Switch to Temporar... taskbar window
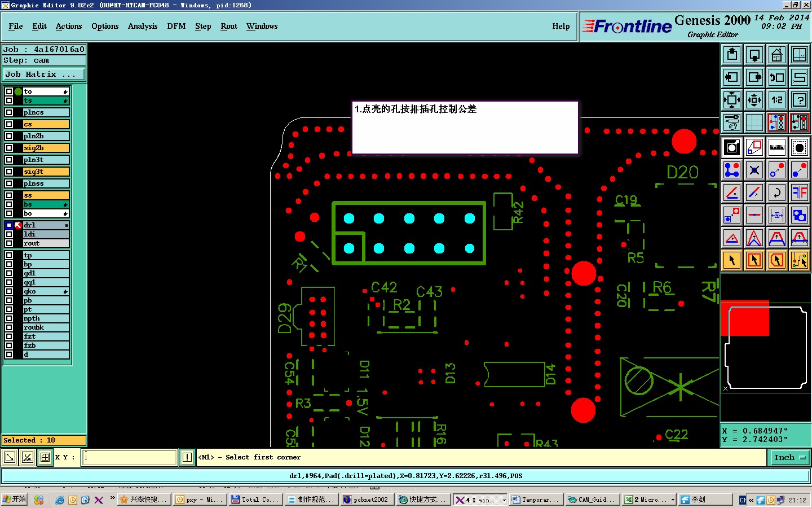Viewport: 812px width, 508px height. coord(536,500)
